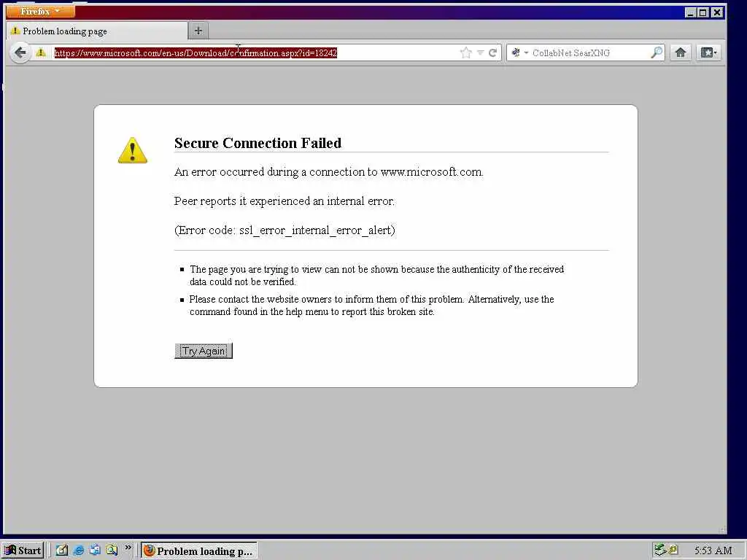
Task: Click the Try Again button
Action: click(204, 351)
